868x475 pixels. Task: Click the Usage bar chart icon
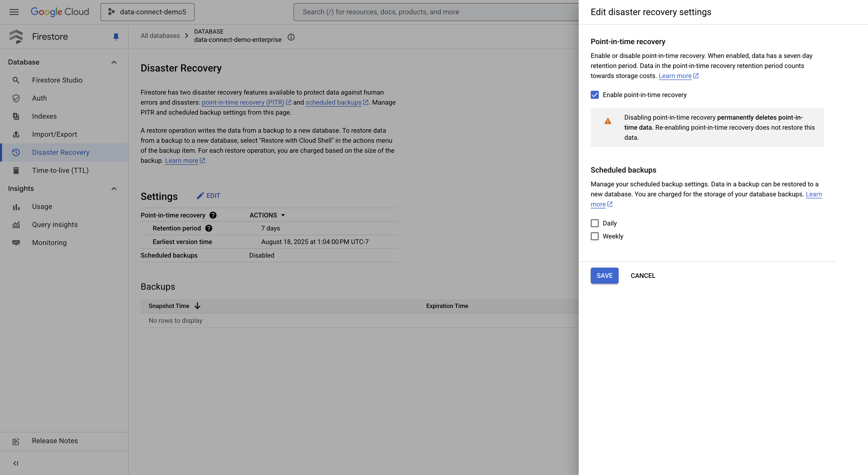click(16, 207)
